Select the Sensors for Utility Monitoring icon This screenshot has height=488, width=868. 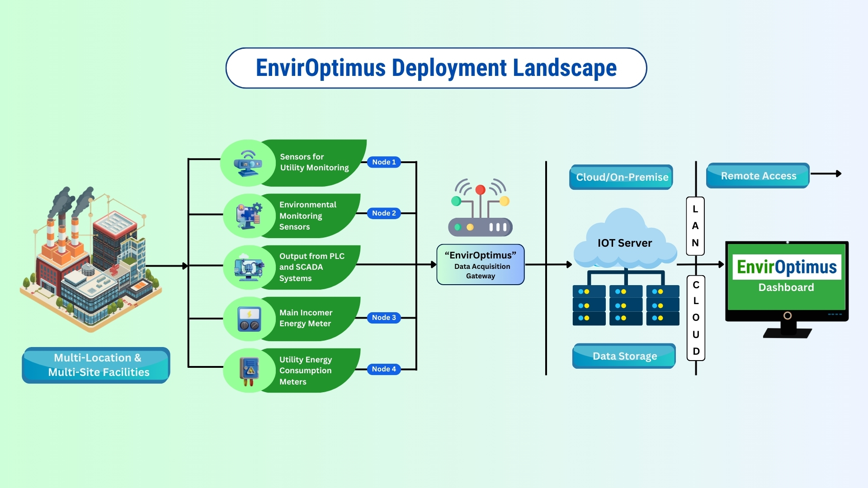(248, 164)
